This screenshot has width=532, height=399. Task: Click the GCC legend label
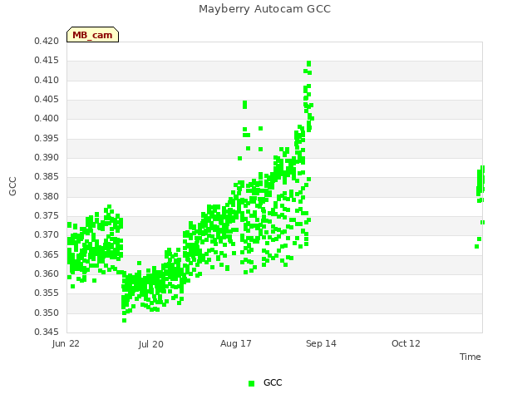[x=273, y=382]
